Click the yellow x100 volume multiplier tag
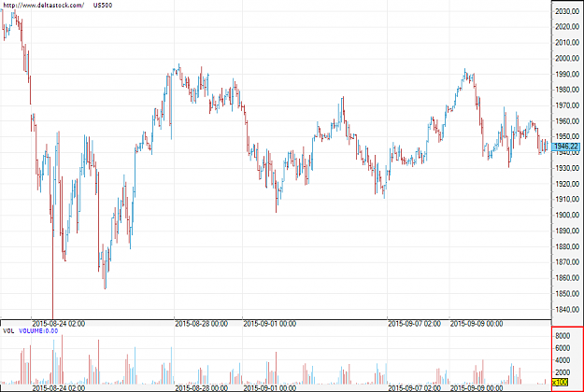 560,383
